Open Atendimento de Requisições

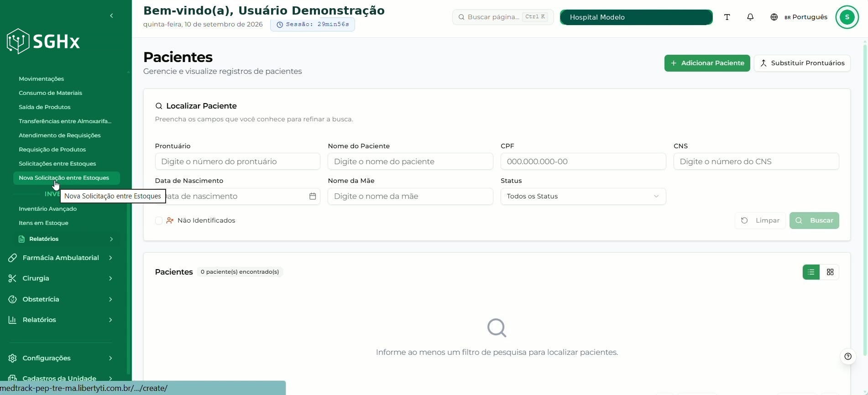pyautogui.click(x=59, y=135)
